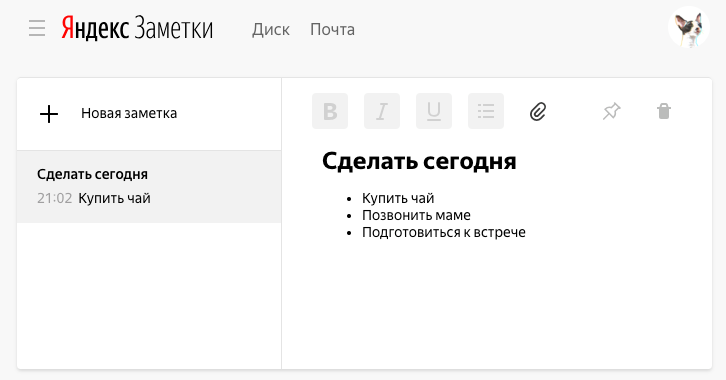Toggle italic formatting button
Screen dimensions: 726x380
click(x=382, y=111)
